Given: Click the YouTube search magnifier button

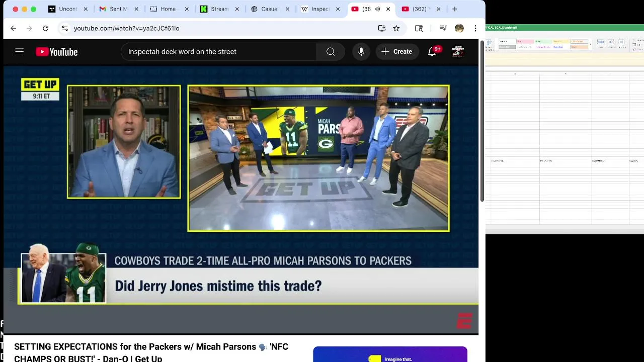Looking at the screenshot, I should click(x=331, y=51).
